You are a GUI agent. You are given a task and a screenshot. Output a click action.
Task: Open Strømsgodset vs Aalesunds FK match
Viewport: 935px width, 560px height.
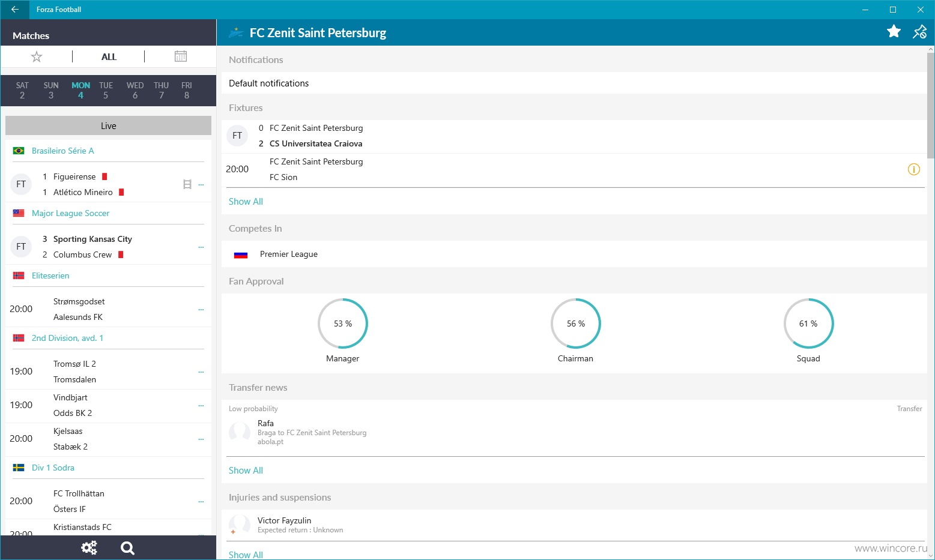[108, 309]
